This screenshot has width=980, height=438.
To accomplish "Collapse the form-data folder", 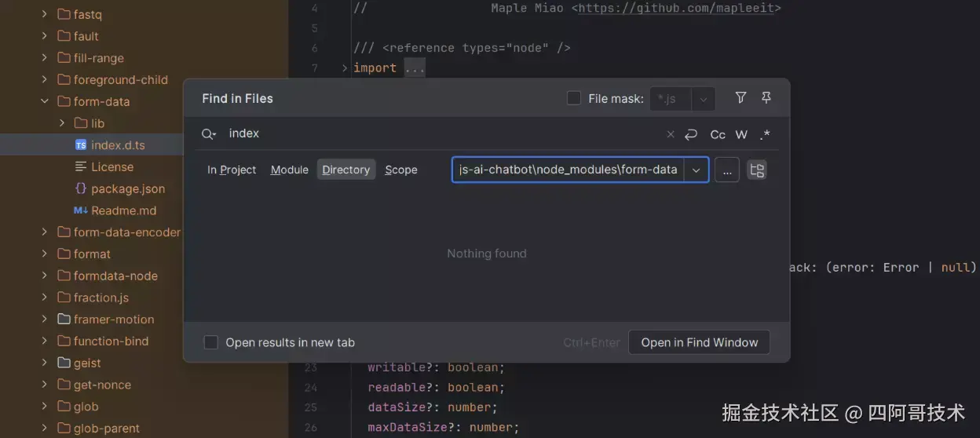I will click(x=45, y=101).
